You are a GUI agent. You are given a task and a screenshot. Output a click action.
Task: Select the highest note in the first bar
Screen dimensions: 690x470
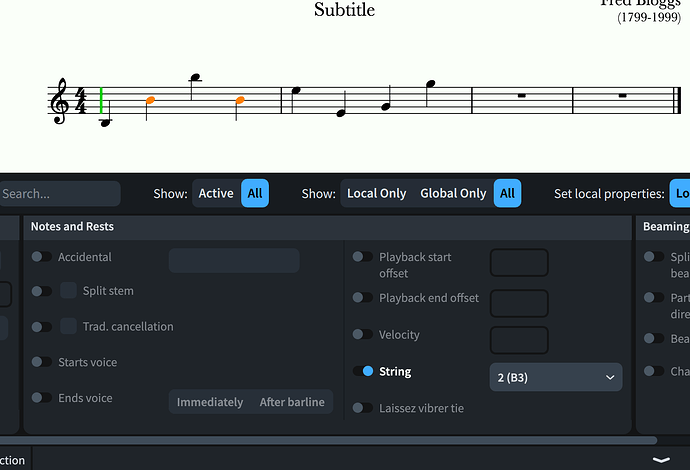click(x=195, y=77)
